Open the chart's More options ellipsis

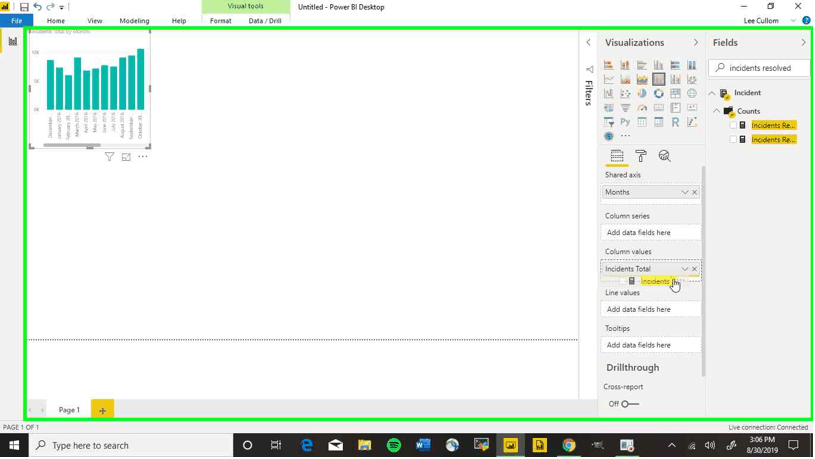142,156
